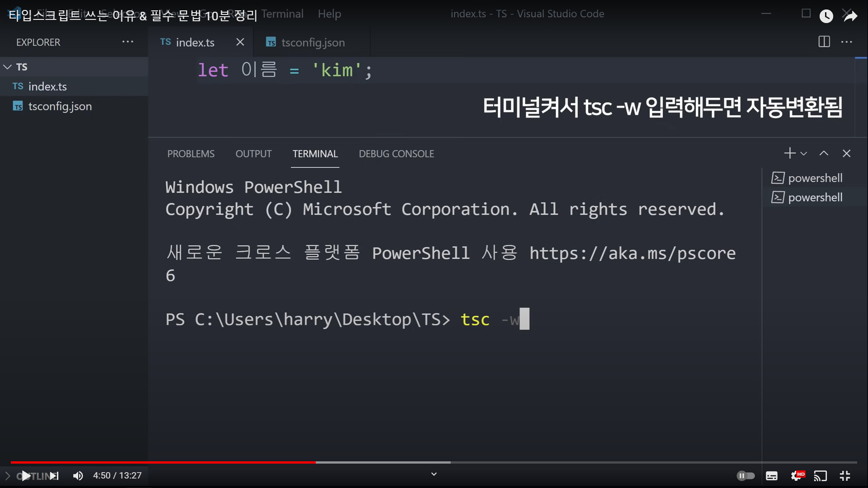Click the terminal command line
This screenshot has height=488, width=868.
point(347,319)
